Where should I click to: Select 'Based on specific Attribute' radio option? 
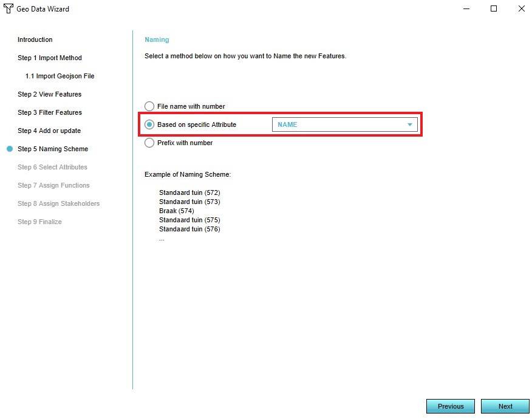[149, 124]
